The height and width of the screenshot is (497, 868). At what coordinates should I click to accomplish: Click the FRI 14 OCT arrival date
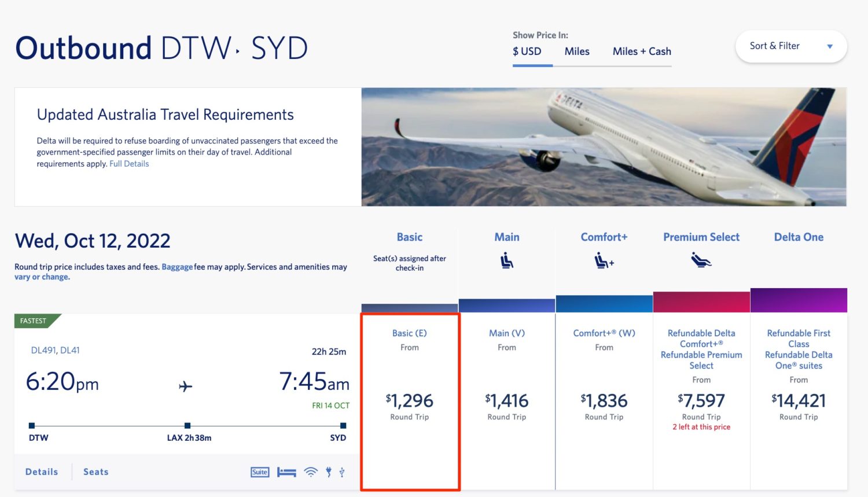point(331,406)
